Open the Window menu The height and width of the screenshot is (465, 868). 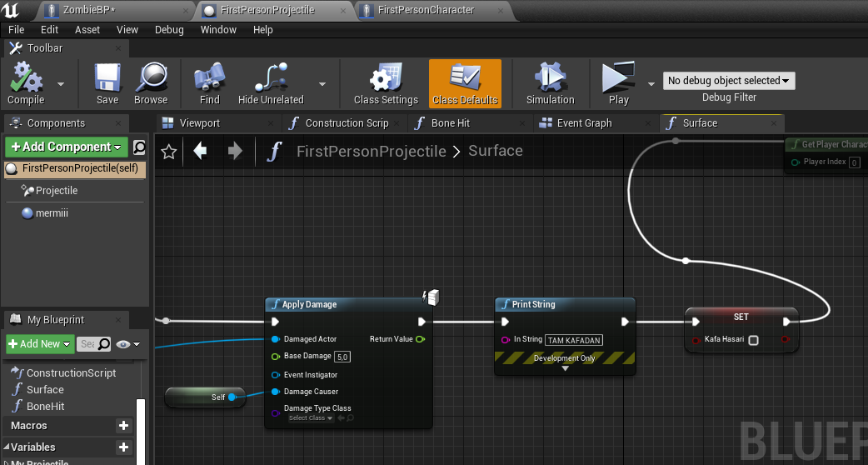[218, 30]
